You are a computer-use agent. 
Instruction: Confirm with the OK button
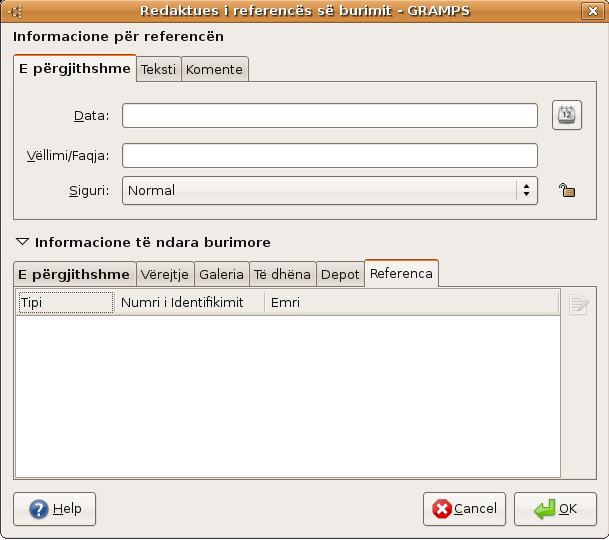click(x=555, y=509)
